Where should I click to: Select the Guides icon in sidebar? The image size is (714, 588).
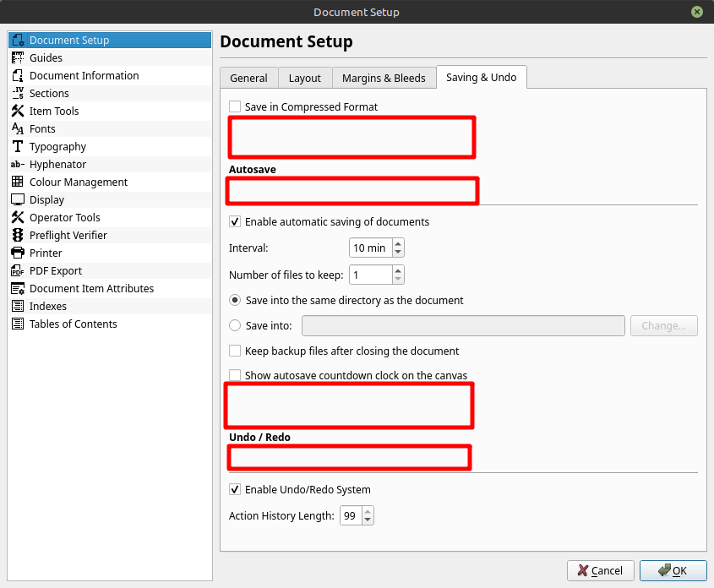click(x=17, y=58)
